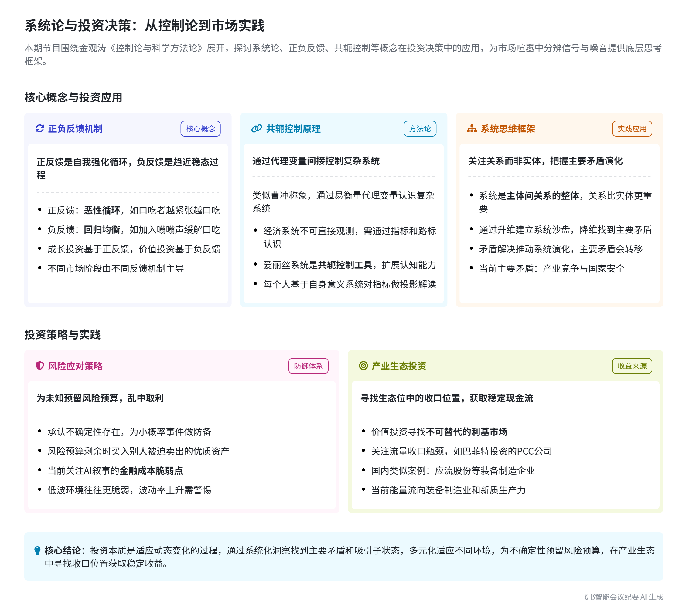This screenshot has width=696, height=616.
Task: Click the main title 系统论与投资决策
Action: (144, 25)
